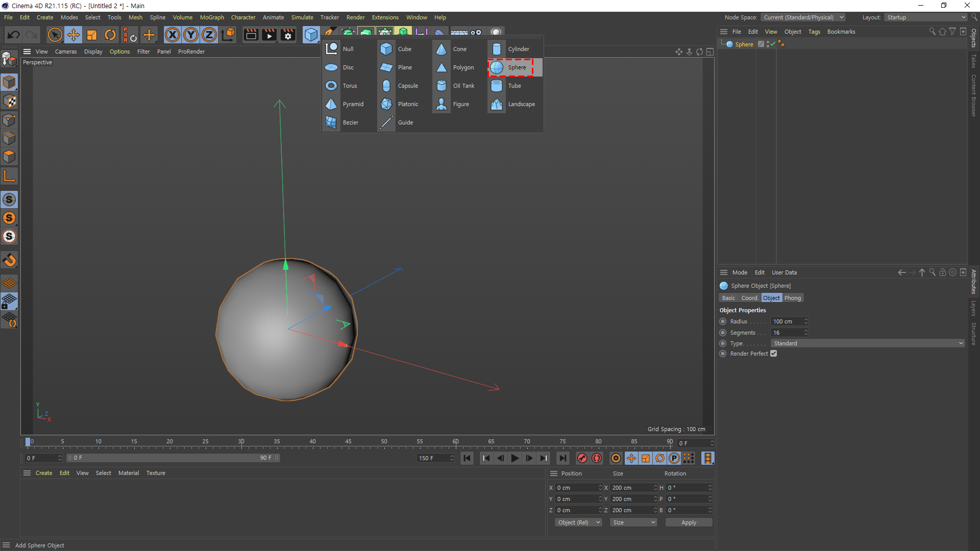This screenshot has height=551, width=980.
Task: Click the Undo arrow icon
Action: point(14,35)
